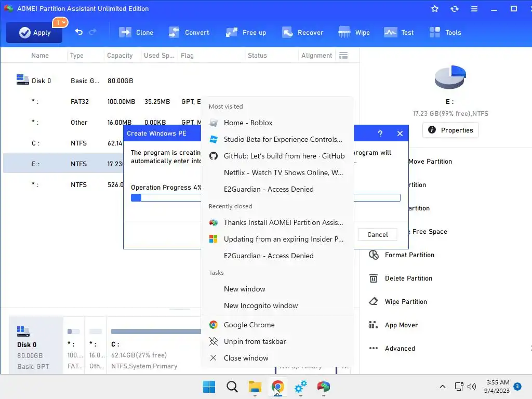Click the Windows Start button
The height and width of the screenshot is (399, 532).
[x=209, y=387]
